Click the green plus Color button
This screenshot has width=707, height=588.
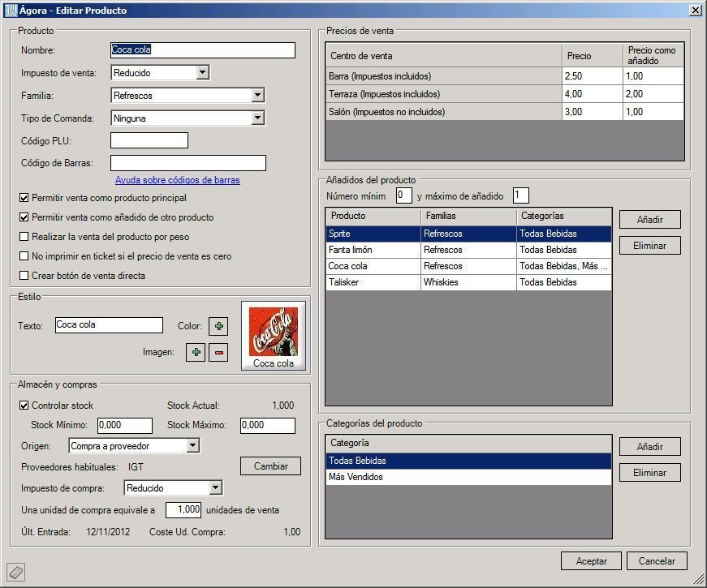tap(218, 326)
